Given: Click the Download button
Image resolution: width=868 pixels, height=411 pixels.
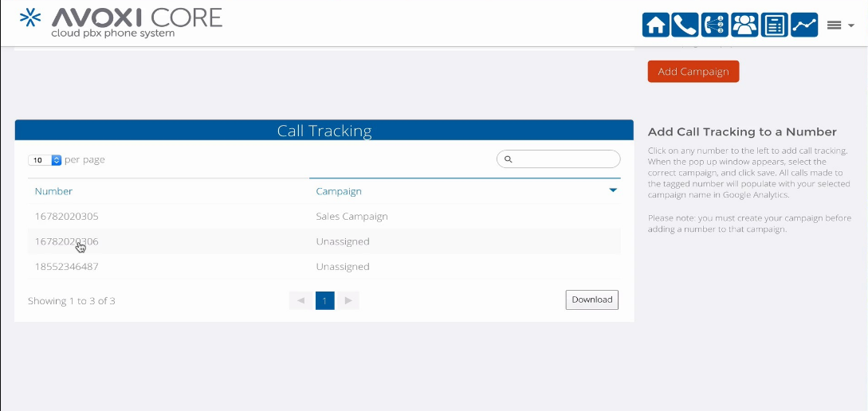Looking at the screenshot, I should 591,299.
